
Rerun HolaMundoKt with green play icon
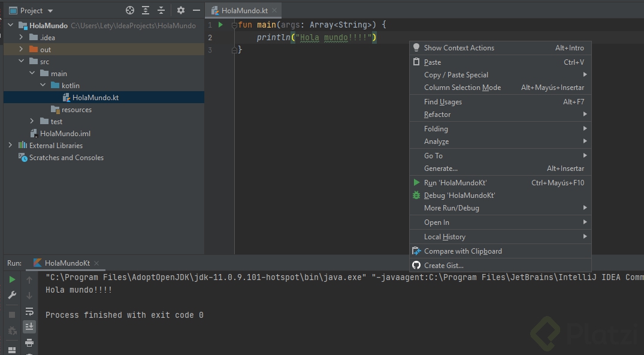(x=12, y=280)
